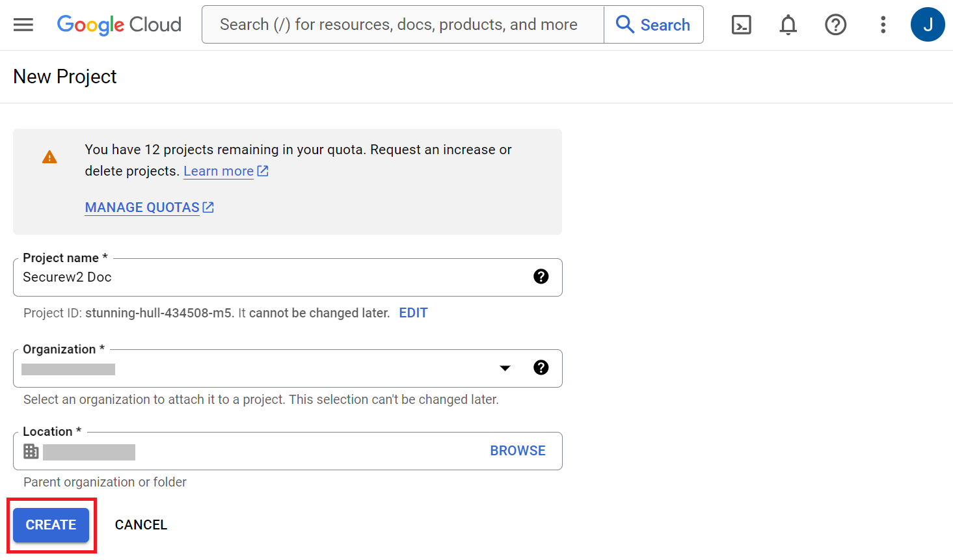Click the Google Cloud logo
Viewport: 953px width, 560px height.
pyautogui.click(x=119, y=25)
